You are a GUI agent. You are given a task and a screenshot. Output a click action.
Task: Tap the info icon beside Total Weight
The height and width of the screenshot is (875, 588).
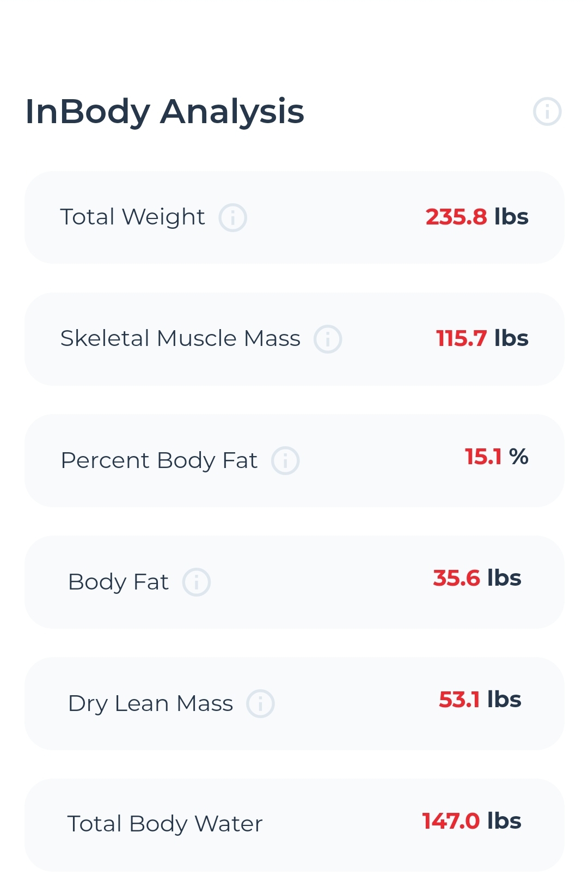[x=232, y=218]
